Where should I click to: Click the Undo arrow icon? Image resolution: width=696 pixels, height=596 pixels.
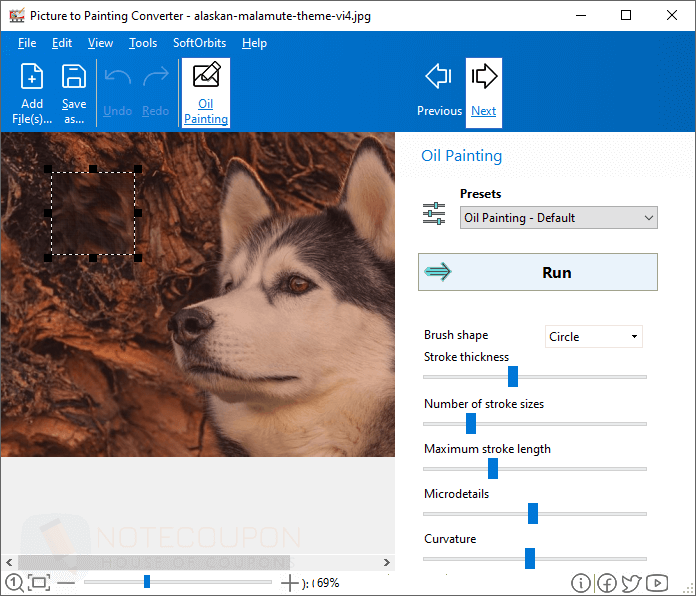(x=118, y=77)
